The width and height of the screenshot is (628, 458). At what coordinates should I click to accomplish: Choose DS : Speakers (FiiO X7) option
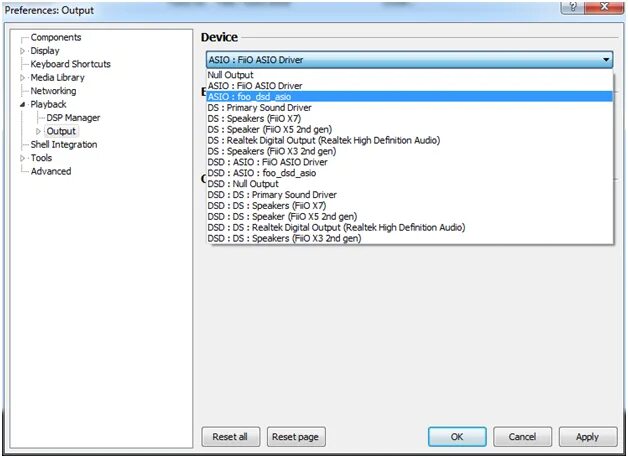pos(410,119)
